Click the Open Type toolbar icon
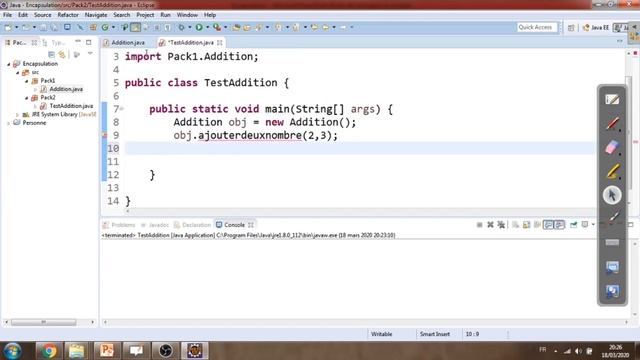Screen dimensions: 640x360 point(236,27)
